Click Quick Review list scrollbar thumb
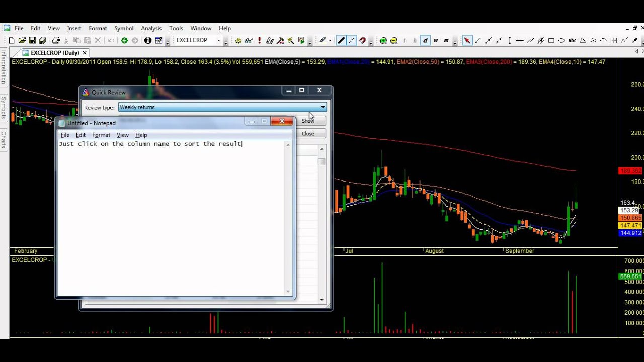This screenshot has height=362, width=644. tap(321, 162)
